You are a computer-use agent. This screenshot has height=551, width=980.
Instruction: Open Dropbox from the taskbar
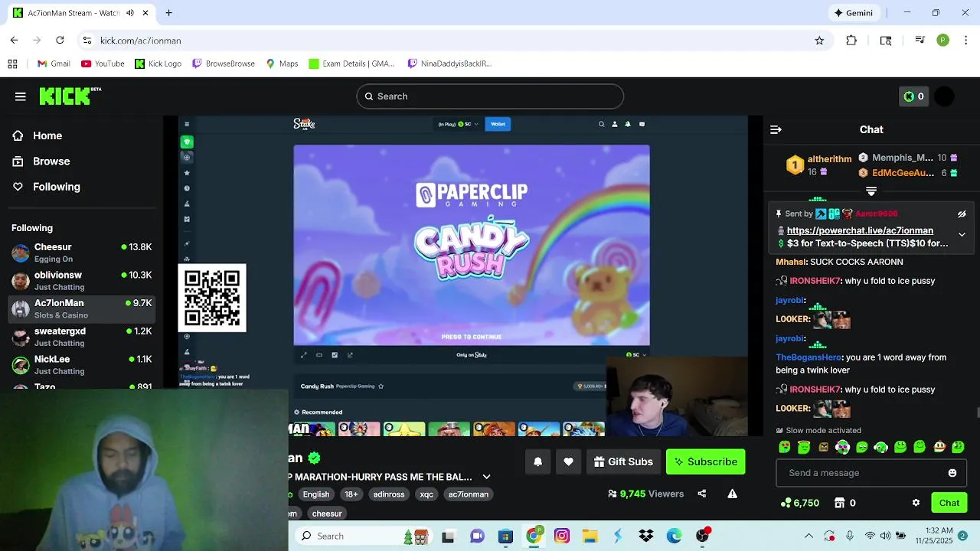click(645, 536)
